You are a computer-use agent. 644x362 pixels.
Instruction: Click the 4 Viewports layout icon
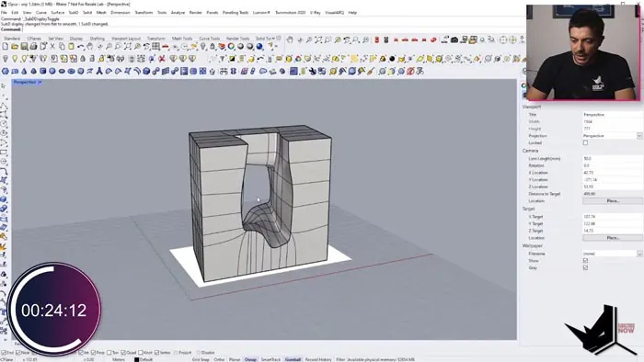point(155,46)
